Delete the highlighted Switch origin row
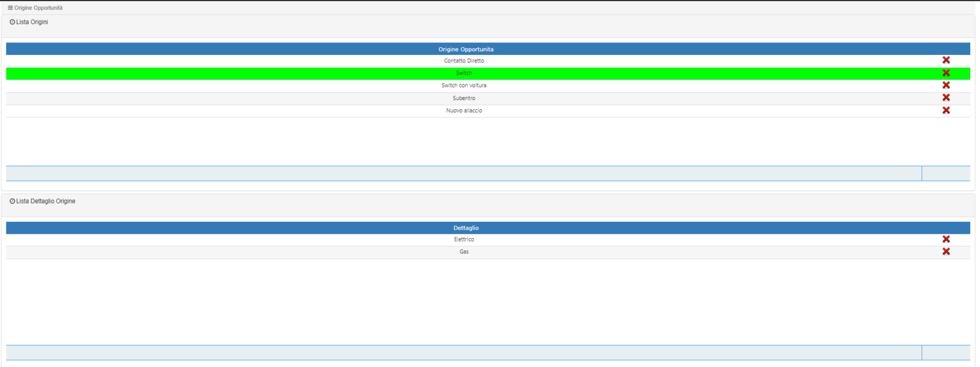Viewport: 980px width, 367px height. point(945,73)
